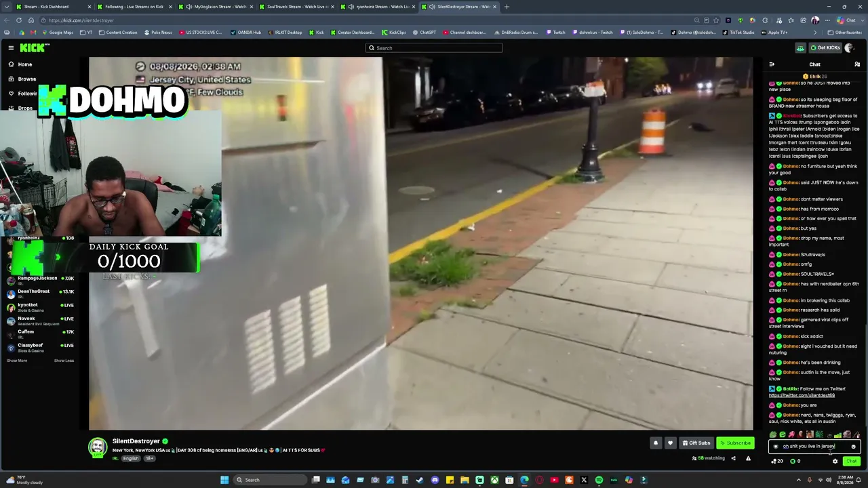The height and width of the screenshot is (488, 868).
Task: Click the Windows taskbar search box
Action: 271,480
